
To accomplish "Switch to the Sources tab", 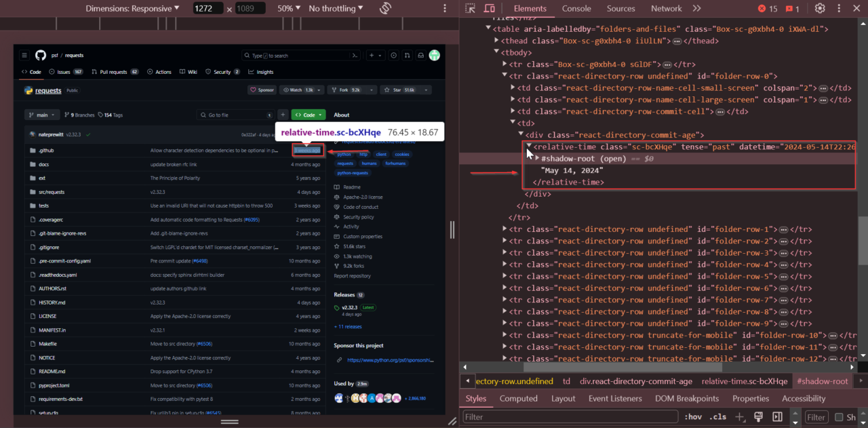I will click(x=620, y=8).
